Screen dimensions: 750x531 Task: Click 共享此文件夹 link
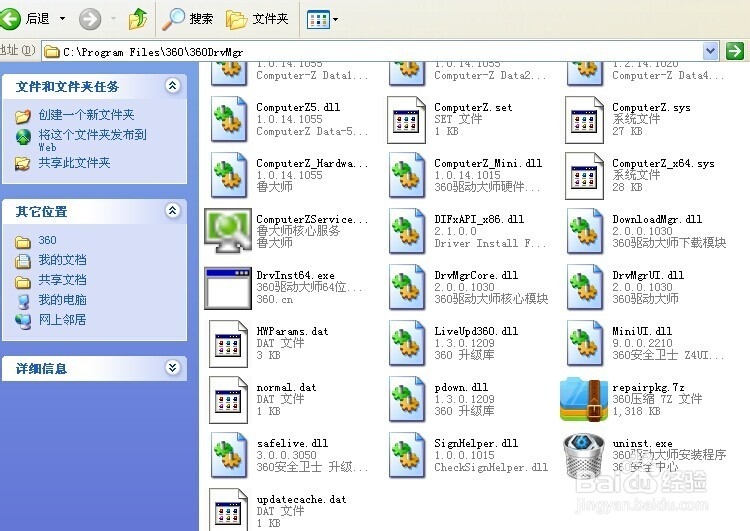74,163
